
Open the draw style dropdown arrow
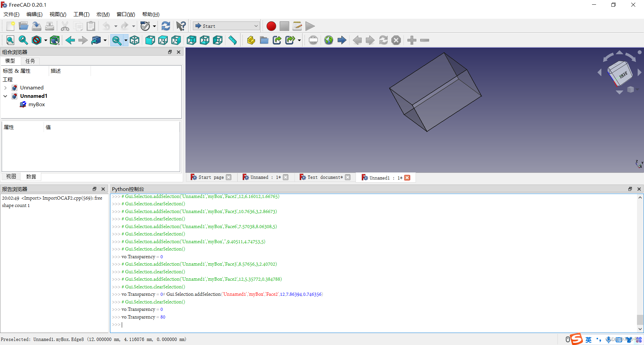point(46,40)
